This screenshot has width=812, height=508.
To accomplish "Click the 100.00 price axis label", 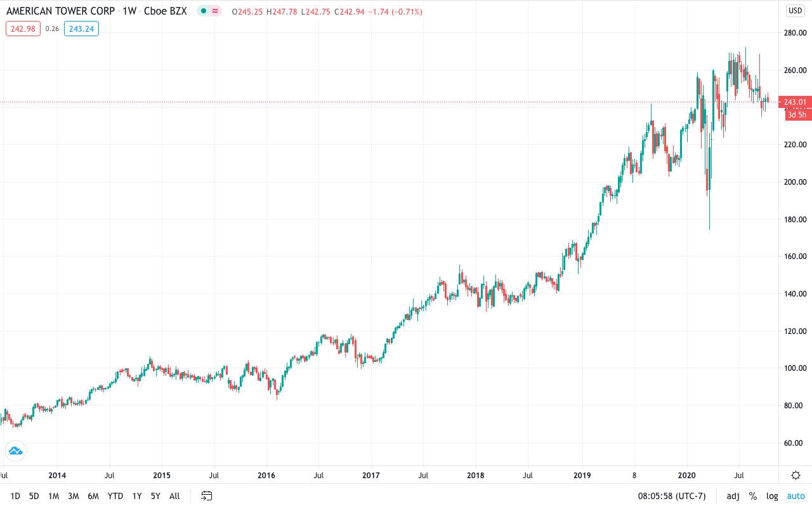I will pos(794,368).
